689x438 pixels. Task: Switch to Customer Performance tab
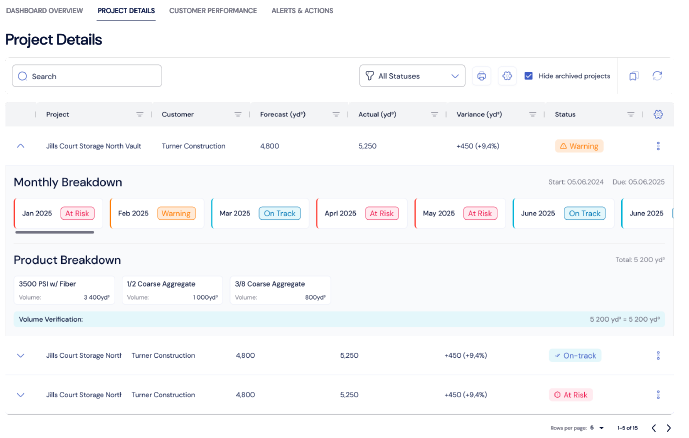tap(212, 10)
